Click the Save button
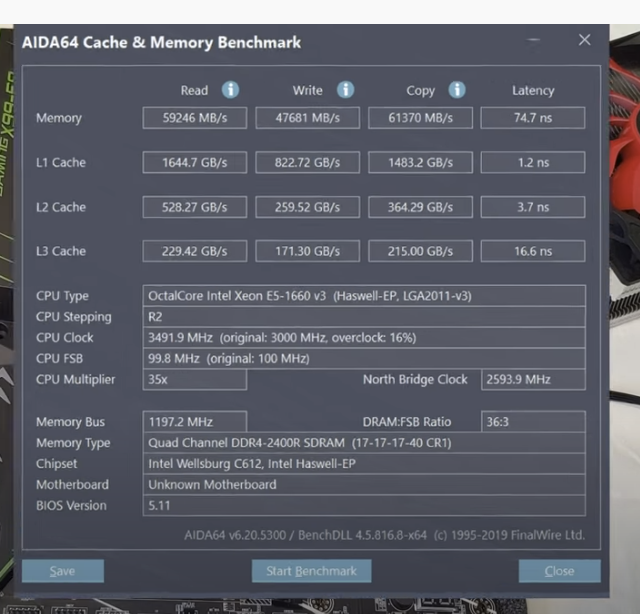Image resolution: width=640 pixels, height=614 pixels. pos(63,571)
